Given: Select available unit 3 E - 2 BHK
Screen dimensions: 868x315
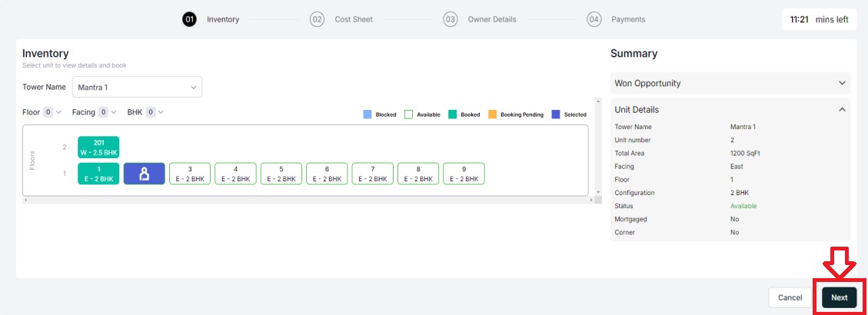Looking at the screenshot, I should [190, 174].
